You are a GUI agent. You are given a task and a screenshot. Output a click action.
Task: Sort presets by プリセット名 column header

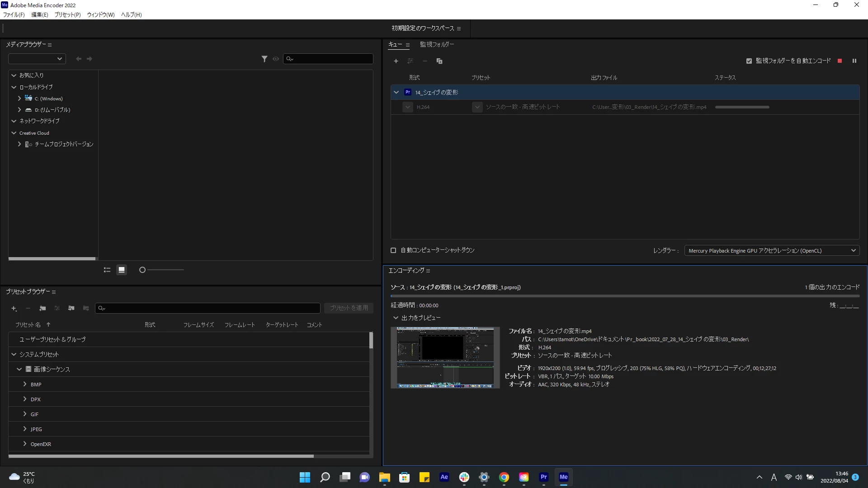(28, 325)
